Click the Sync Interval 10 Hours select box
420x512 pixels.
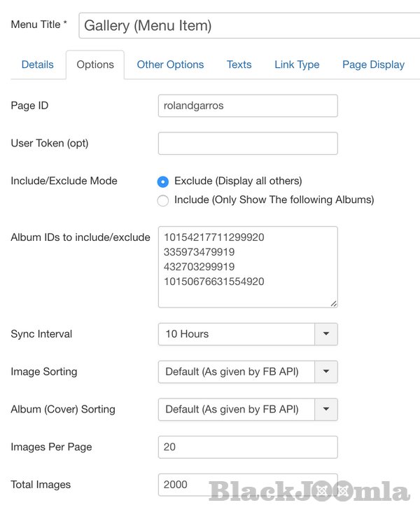tap(237, 334)
